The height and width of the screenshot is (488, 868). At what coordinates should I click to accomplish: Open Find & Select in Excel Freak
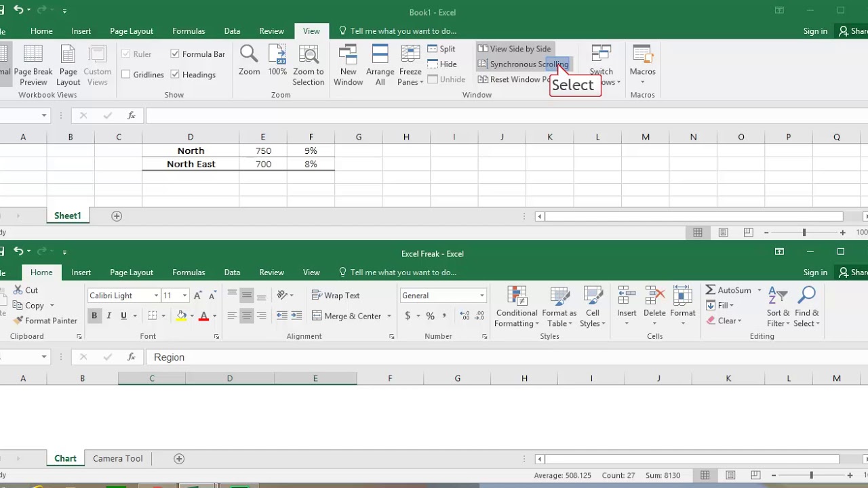[807, 306]
